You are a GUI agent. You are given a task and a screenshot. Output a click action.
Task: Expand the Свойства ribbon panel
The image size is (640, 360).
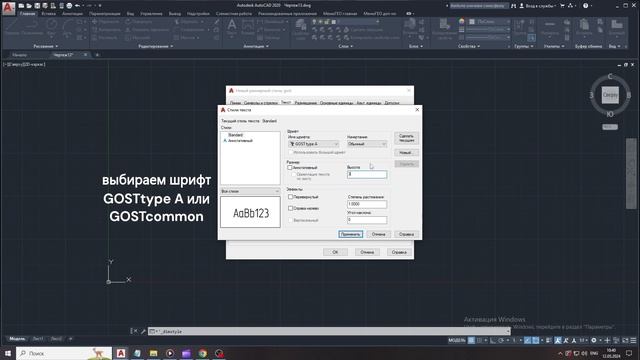469,46
